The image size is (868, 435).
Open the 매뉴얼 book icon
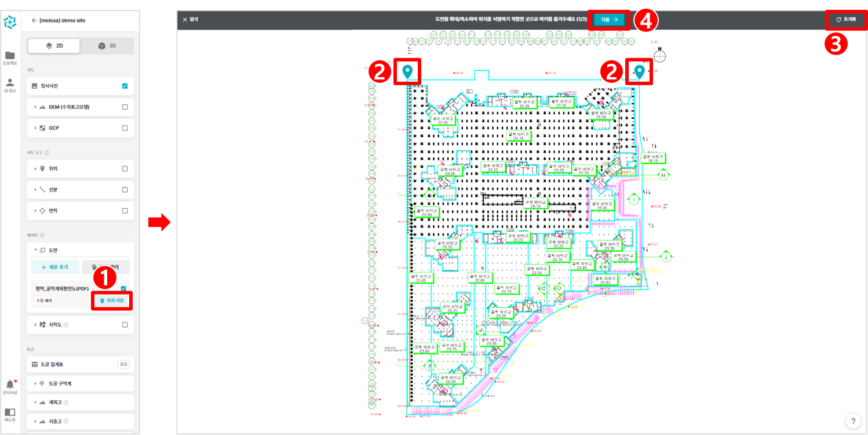10,412
